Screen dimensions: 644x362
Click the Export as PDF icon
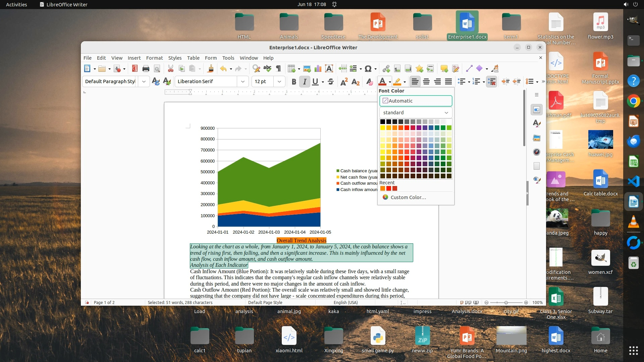point(135,69)
